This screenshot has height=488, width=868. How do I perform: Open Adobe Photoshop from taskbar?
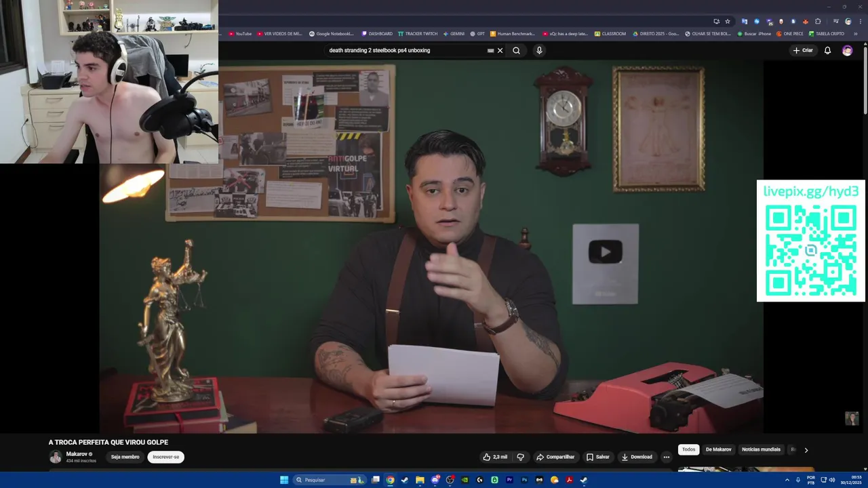[x=524, y=480]
